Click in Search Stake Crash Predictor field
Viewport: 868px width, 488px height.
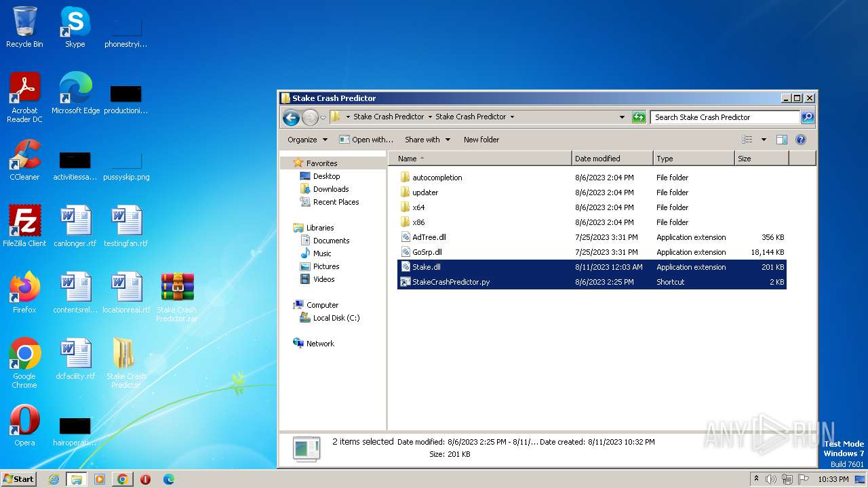(x=724, y=117)
